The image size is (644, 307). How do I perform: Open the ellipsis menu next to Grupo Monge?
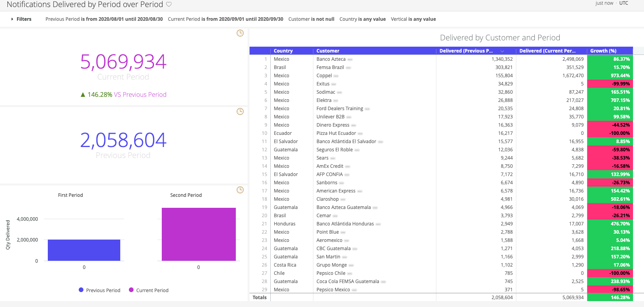point(351,265)
